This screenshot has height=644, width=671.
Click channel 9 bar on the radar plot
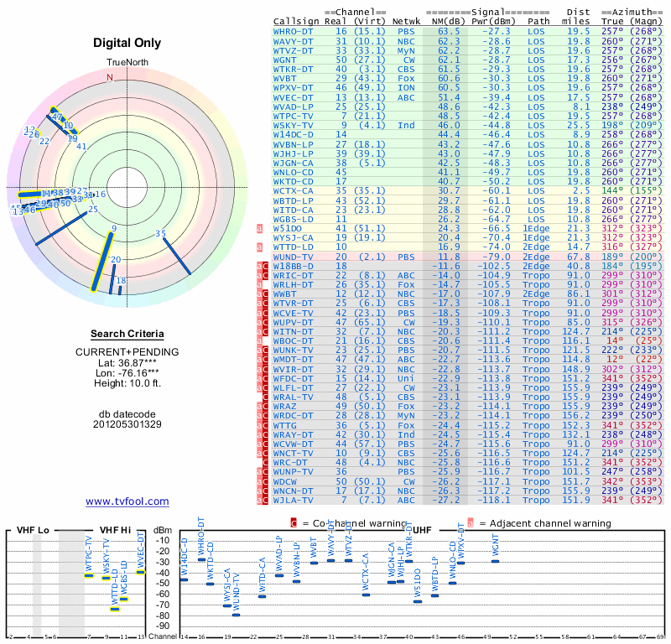click(104, 261)
